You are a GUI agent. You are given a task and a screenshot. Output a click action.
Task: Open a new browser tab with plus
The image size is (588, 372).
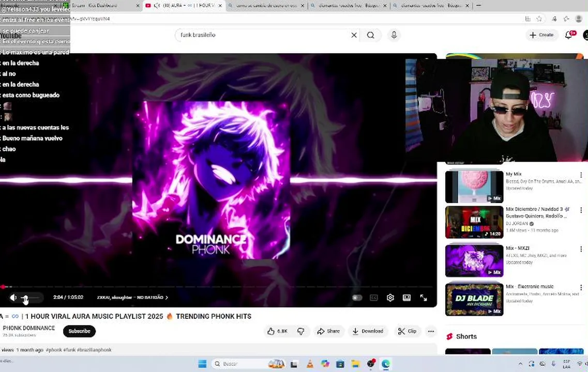pyautogui.click(x=478, y=6)
